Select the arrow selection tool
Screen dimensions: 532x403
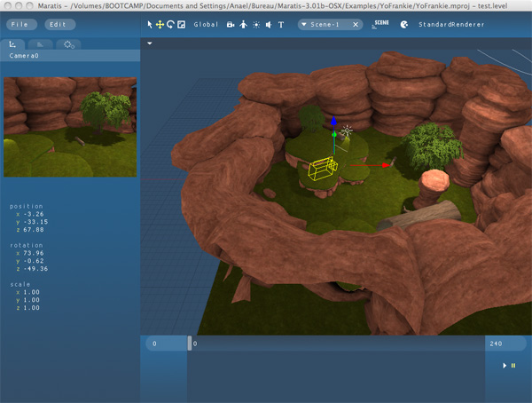150,25
